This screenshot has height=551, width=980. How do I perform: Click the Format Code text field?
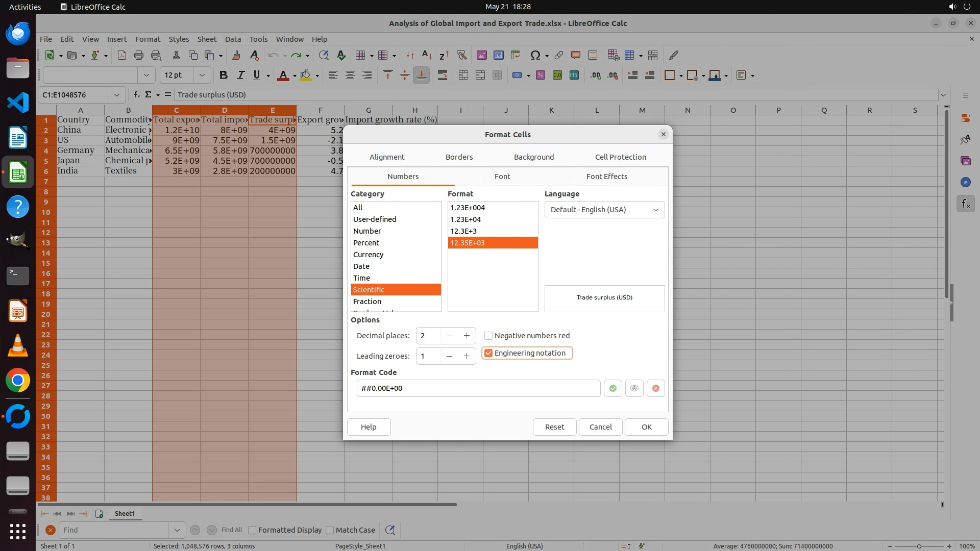478,388
